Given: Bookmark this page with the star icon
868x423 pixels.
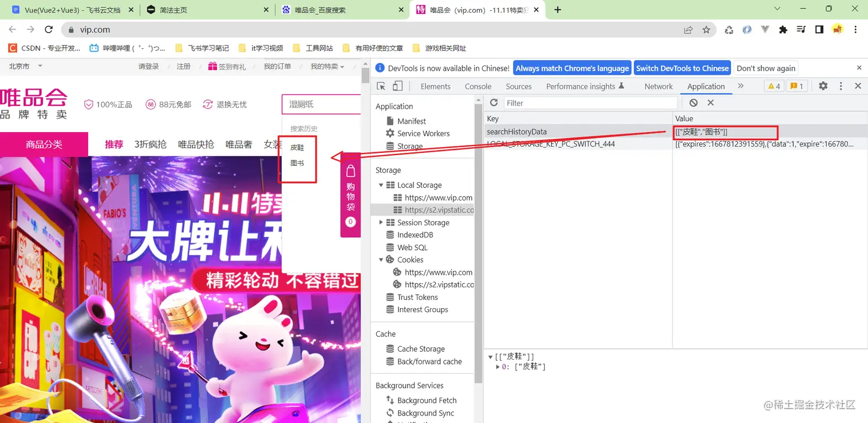Looking at the screenshot, I should click(706, 29).
